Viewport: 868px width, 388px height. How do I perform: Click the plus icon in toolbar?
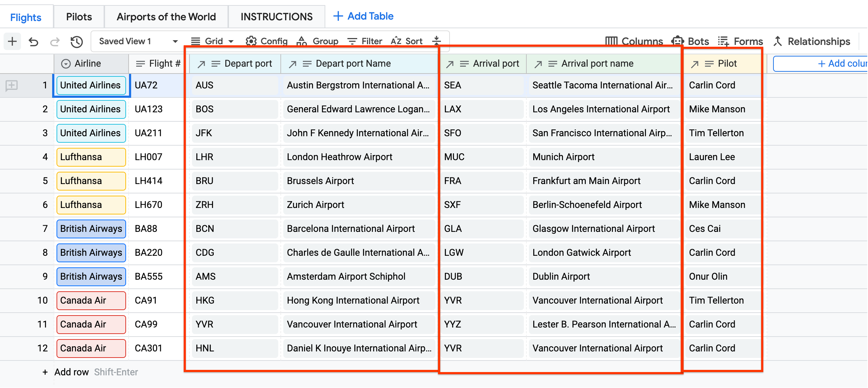tap(12, 41)
